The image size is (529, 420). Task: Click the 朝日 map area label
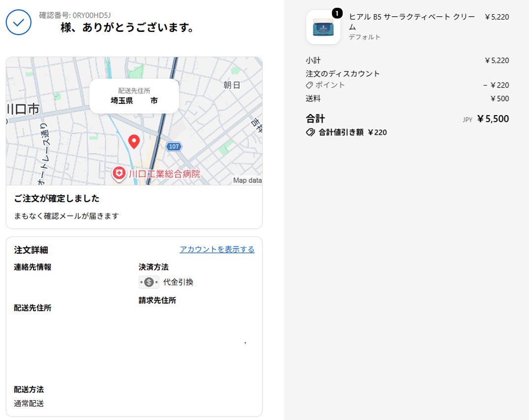pyautogui.click(x=232, y=85)
